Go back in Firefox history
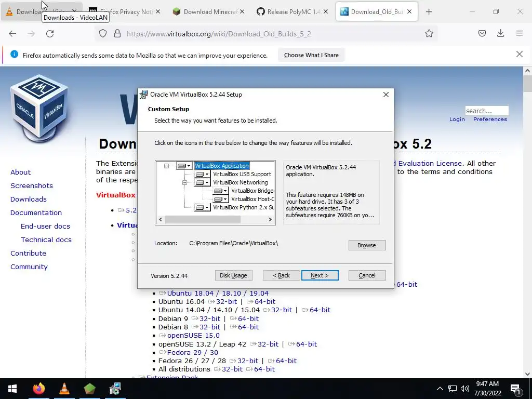532x399 pixels. [12, 34]
